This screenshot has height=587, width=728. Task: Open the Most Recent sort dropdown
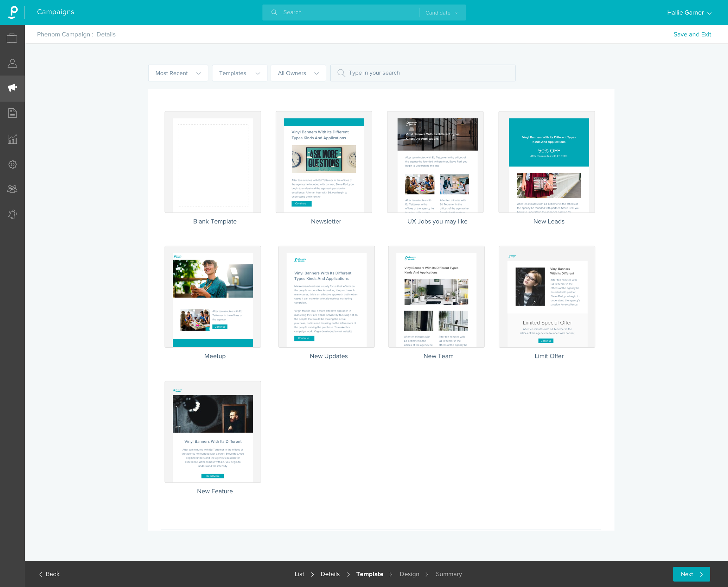tap(178, 73)
